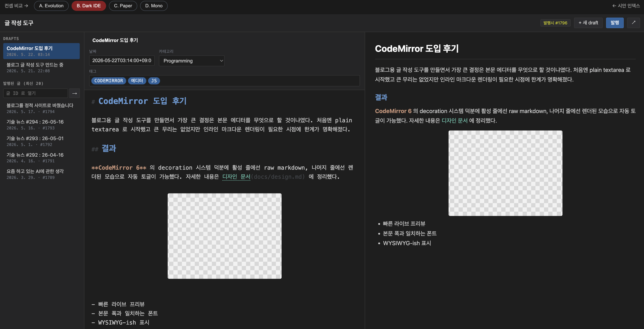Open post 기술 뉴스 #294 : 26-05-16
This screenshot has height=329, width=644.
click(x=42, y=125)
